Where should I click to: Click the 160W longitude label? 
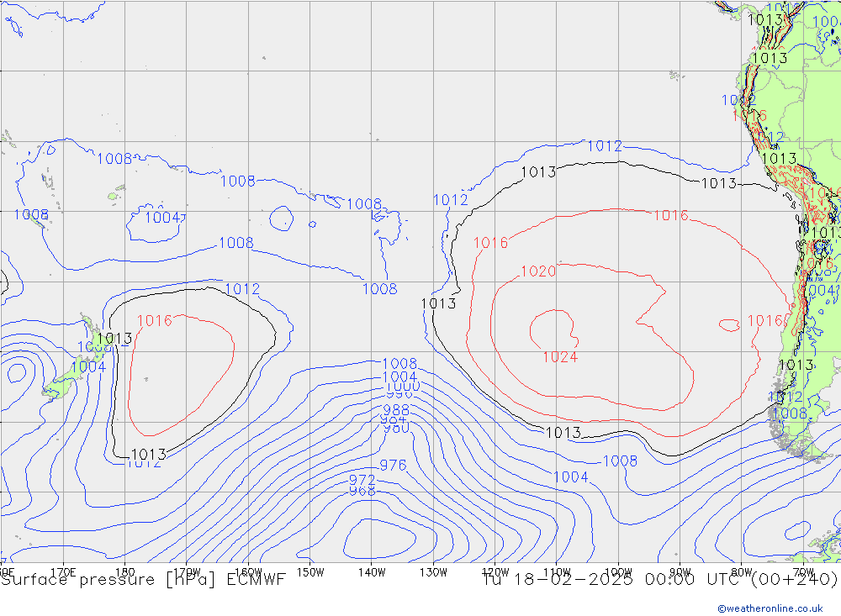tap(248, 572)
